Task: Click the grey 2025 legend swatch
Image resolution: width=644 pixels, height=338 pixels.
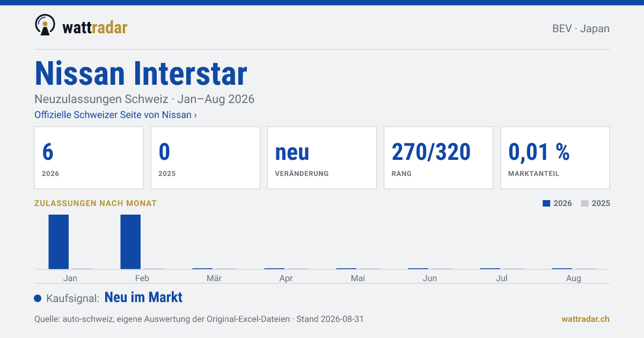Action: [x=585, y=203]
